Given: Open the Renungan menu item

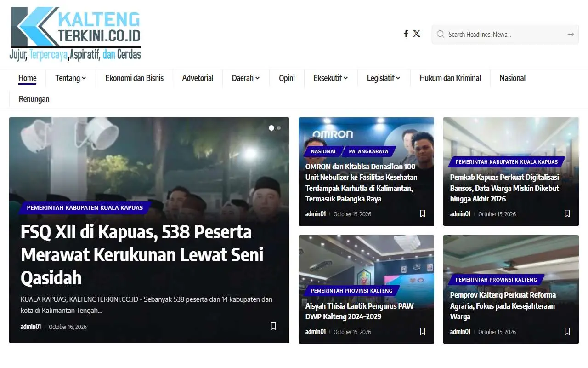Looking at the screenshot, I should (34, 99).
